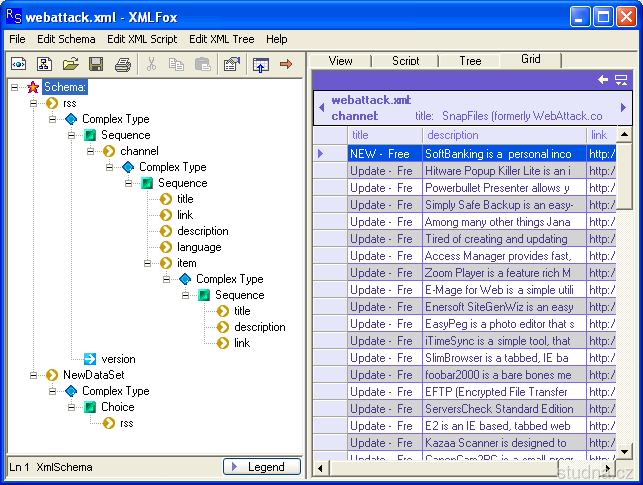
Task: Collapse the NewDataSet tree node
Action: (35, 375)
